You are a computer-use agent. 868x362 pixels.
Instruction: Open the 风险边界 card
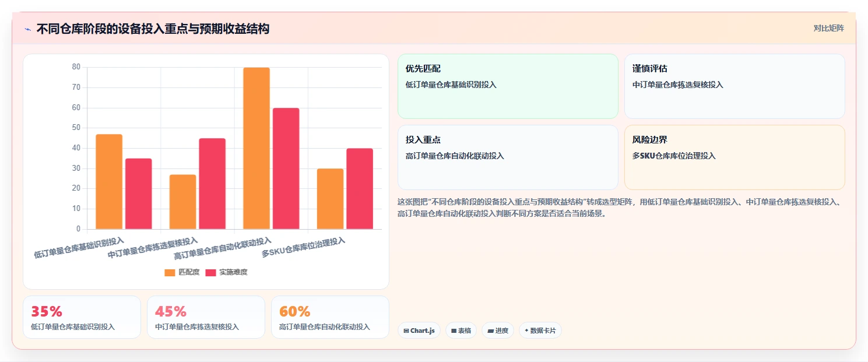point(735,157)
